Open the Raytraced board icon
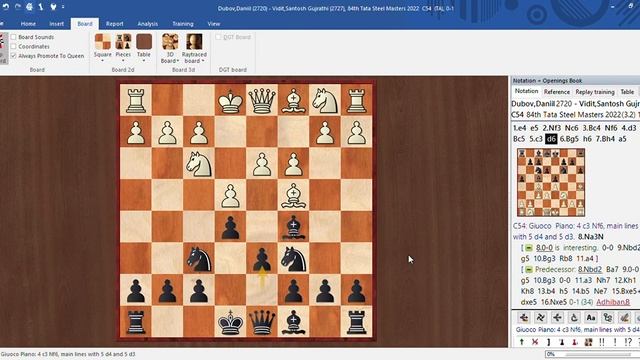The width and height of the screenshot is (640, 360). click(x=194, y=42)
